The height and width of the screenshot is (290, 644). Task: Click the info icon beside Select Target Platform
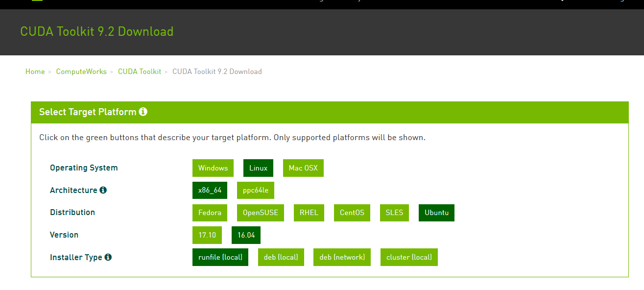143,112
